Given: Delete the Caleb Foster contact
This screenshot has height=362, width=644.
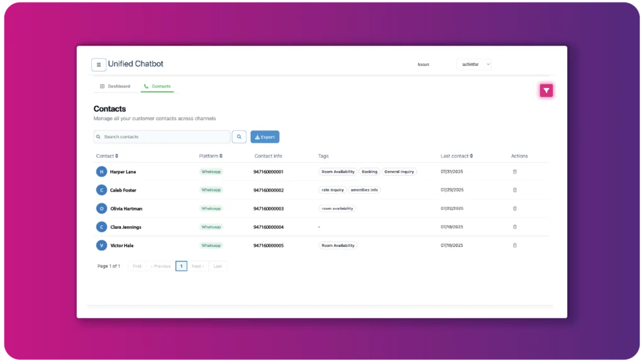Looking at the screenshot, I should point(514,190).
